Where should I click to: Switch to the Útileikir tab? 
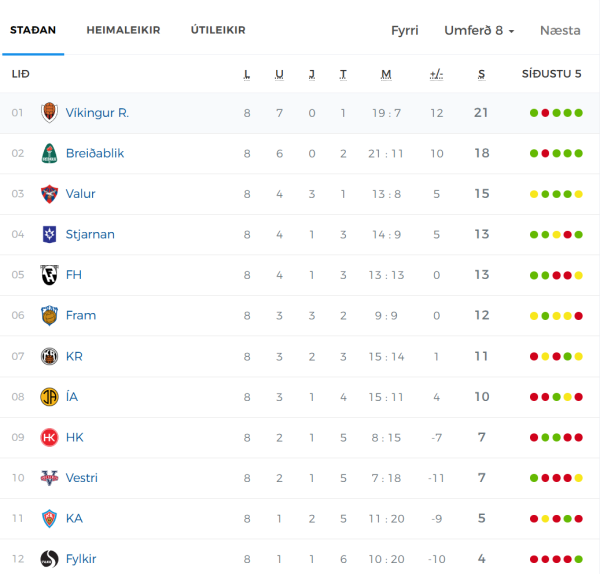[x=218, y=30]
